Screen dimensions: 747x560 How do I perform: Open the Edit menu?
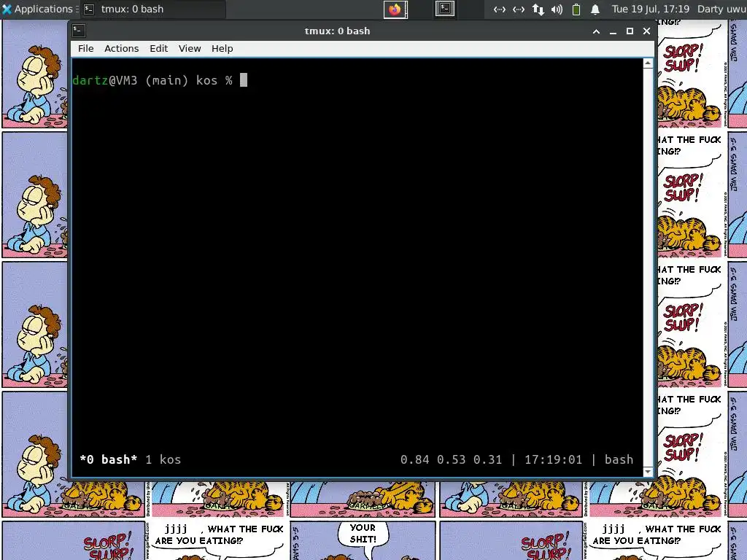coord(158,49)
